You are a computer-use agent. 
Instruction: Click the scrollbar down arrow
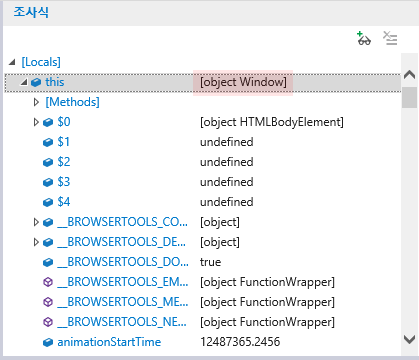click(409, 340)
